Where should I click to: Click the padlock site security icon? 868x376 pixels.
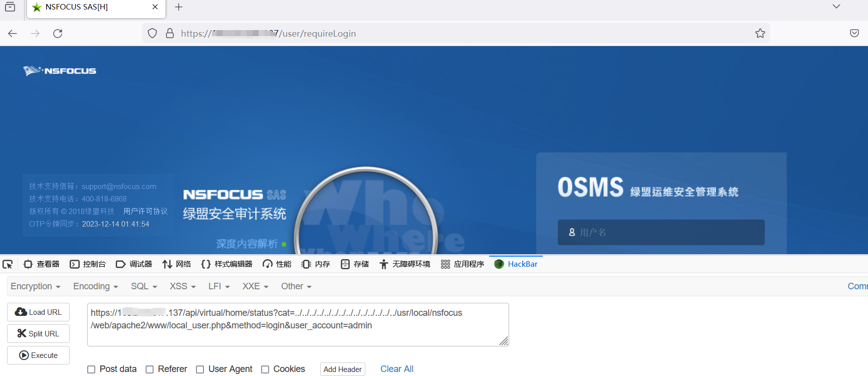coord(170,34)
